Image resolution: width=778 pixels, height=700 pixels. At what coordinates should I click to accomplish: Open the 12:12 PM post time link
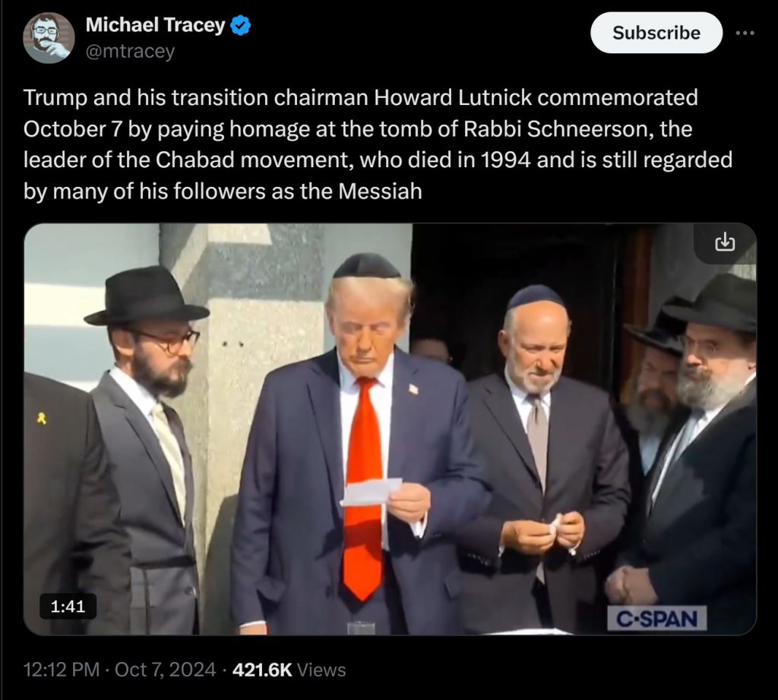62,670
